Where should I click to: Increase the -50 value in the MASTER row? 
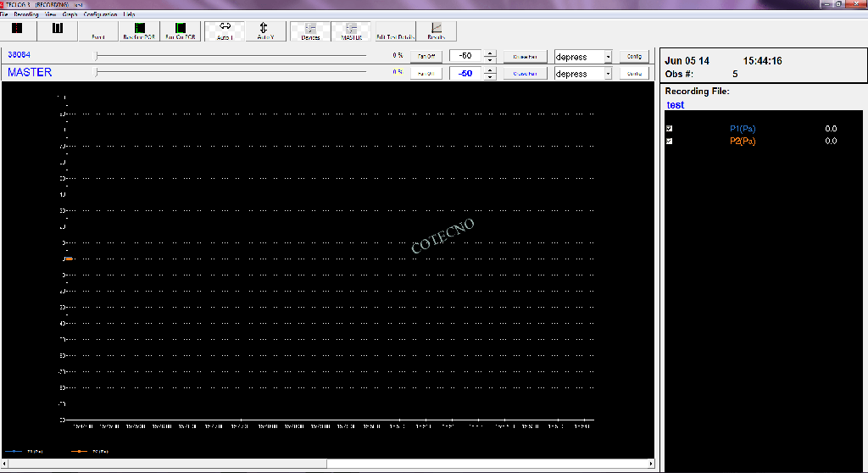(x=489, y=70)
